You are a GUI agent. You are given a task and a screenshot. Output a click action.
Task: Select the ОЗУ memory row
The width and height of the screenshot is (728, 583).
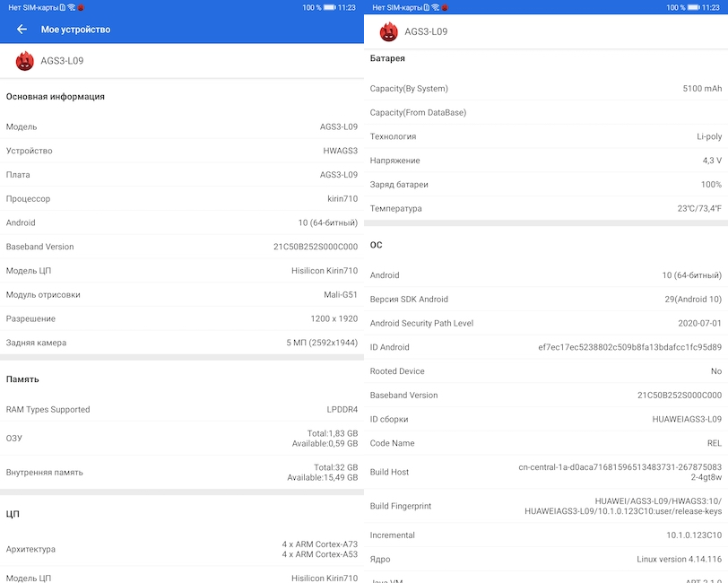pos(182,438)
